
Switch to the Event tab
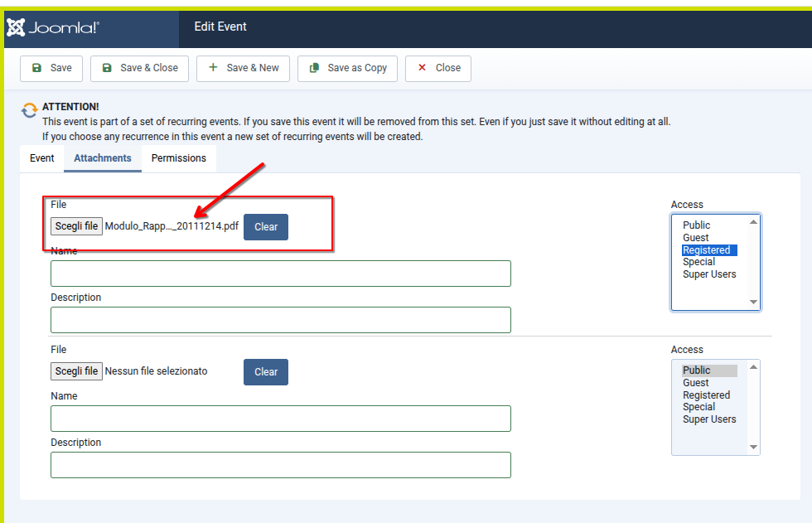click(41, 158)
